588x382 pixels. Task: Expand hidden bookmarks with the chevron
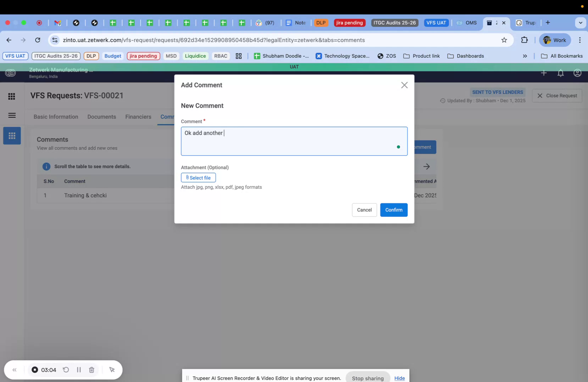coord(525,56)
